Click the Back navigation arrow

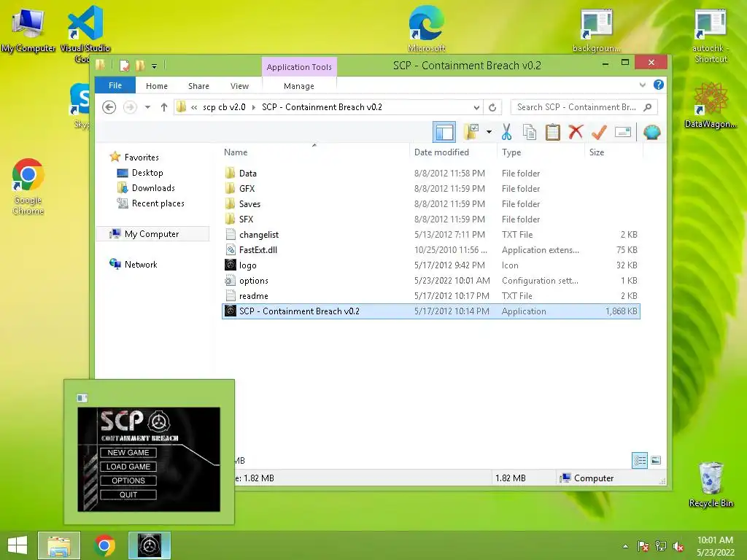coord(109,107)
